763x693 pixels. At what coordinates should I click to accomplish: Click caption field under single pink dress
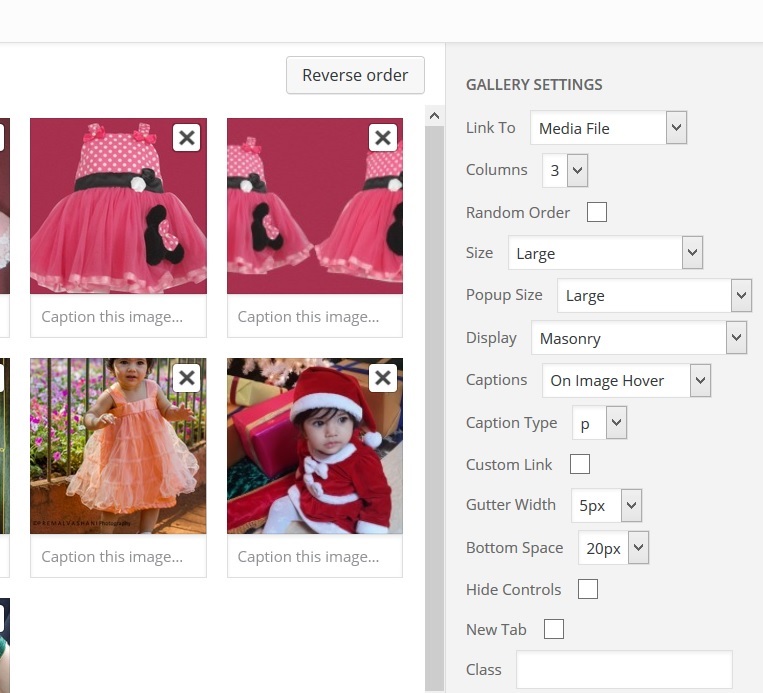point(118,316)
